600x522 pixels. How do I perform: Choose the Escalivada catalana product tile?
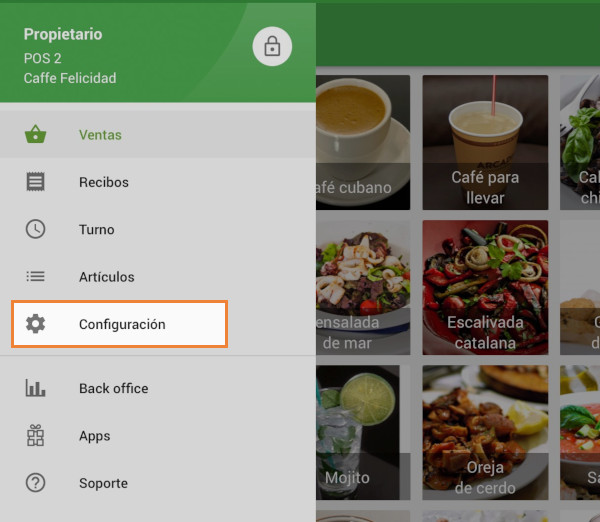(x=485, y=288)
